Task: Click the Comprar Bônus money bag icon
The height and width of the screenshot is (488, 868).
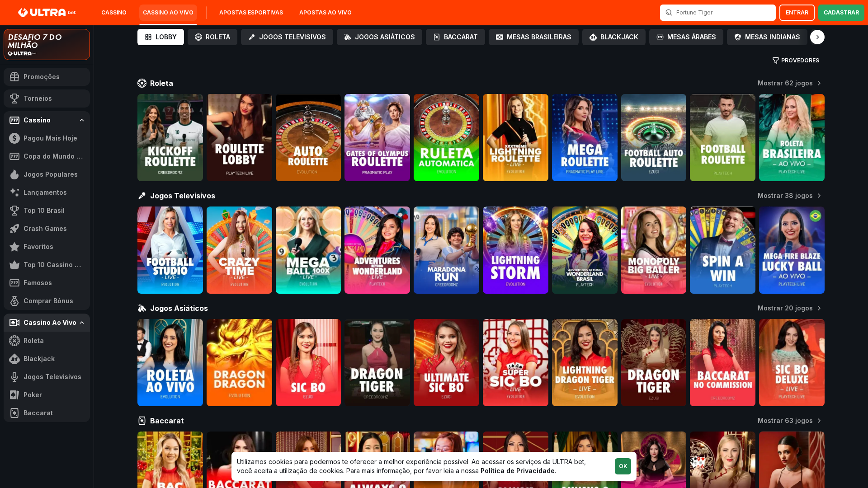Action: (x=14, y=301)
